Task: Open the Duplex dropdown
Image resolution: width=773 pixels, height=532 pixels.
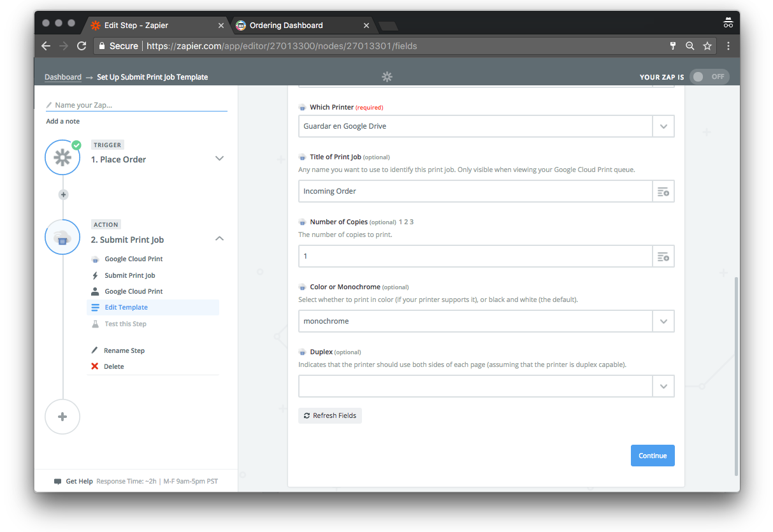Action: pos(663,386)
